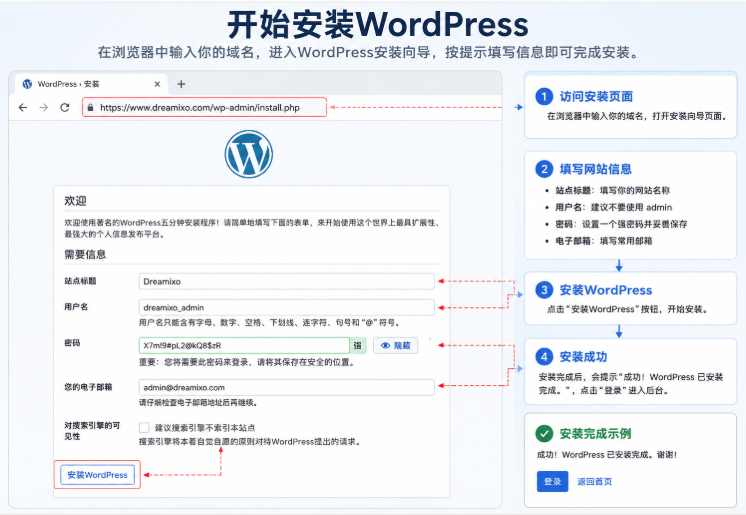Click the 安装WordPress button
The height and width of the screenshot is (515, 746).
tap(98, 475)
